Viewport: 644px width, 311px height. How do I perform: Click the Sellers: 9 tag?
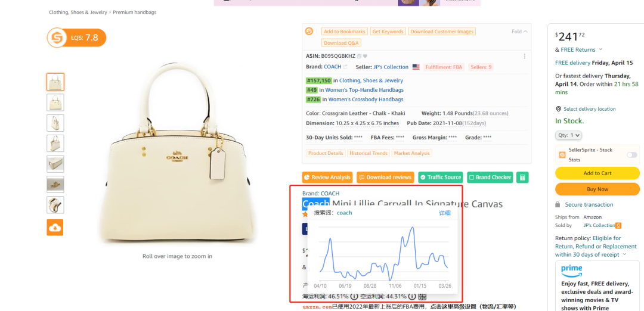point(481,67)
